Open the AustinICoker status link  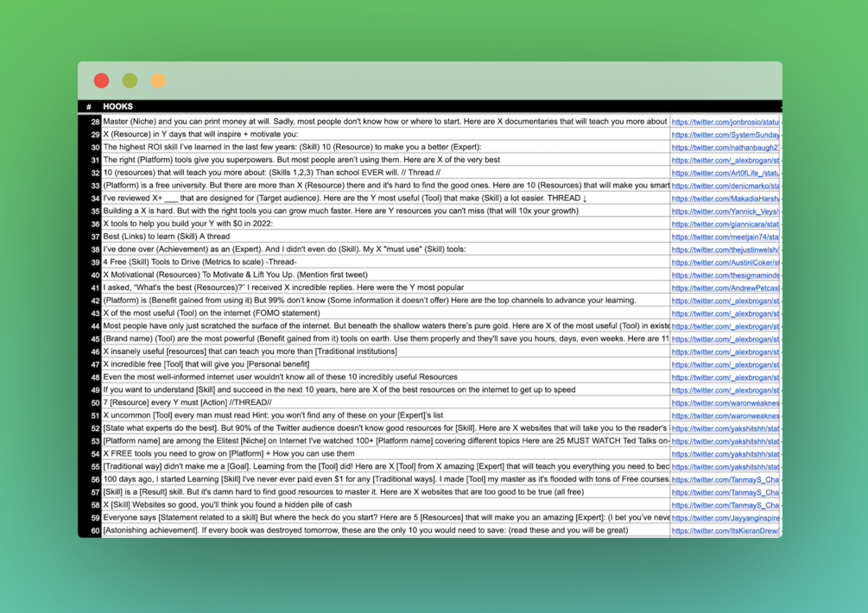(x=725, y=262)
